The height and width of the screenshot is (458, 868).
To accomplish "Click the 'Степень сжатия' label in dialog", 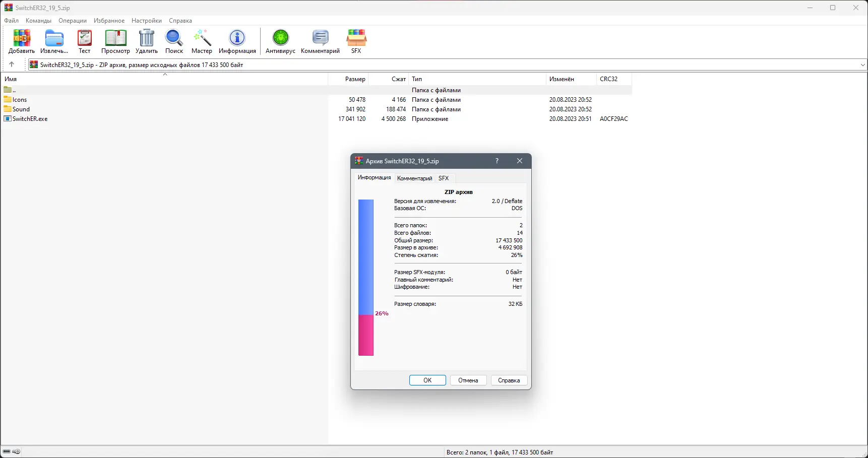I will pyautogui.click(x=416, y=255).
